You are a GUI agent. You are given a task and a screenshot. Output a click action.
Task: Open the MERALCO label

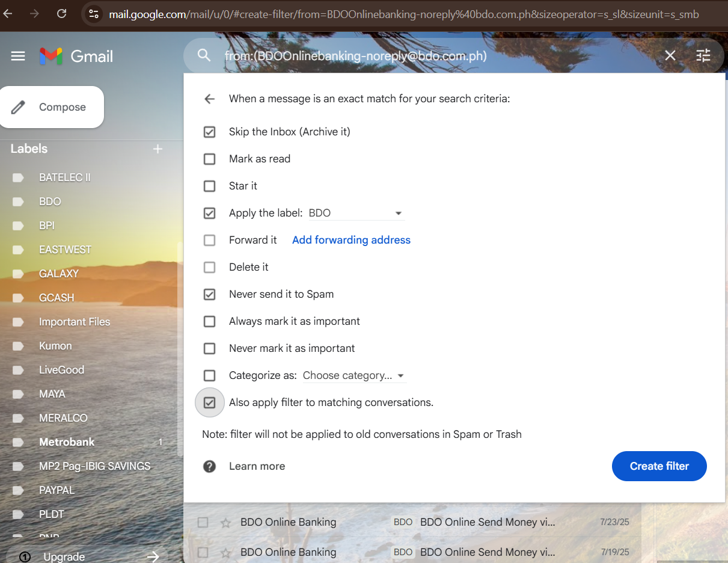63,418
